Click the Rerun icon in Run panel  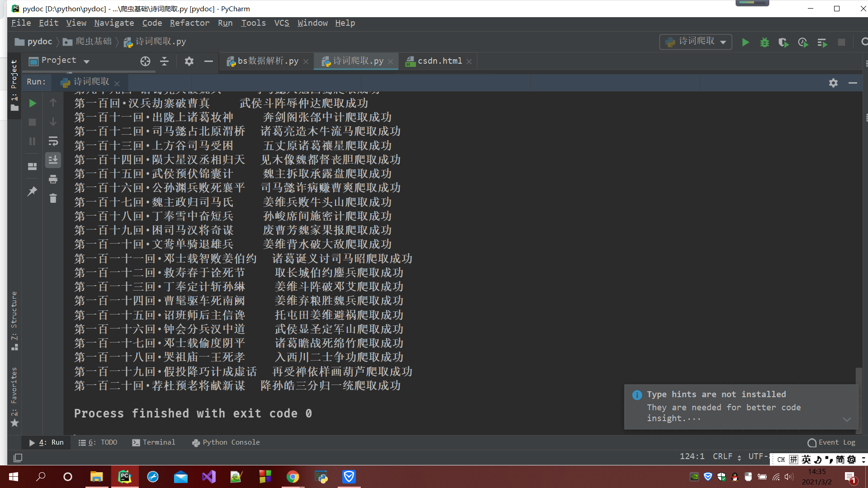32,103
